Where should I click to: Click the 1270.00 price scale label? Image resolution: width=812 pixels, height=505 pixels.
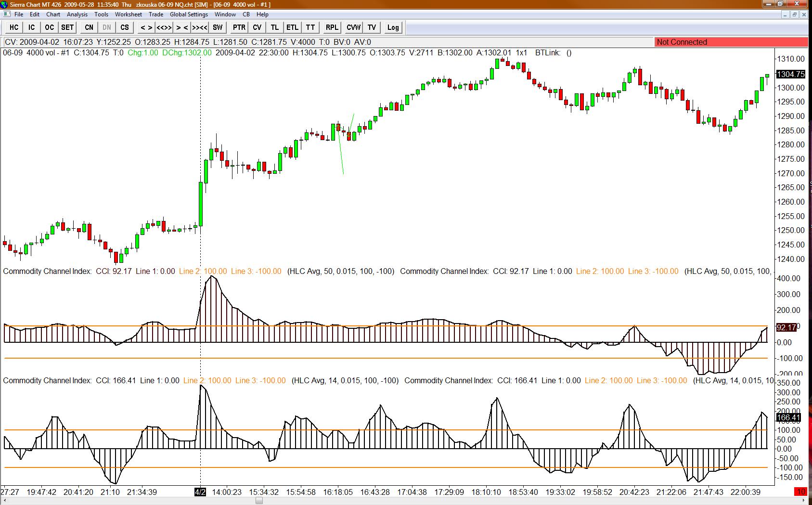790,173
